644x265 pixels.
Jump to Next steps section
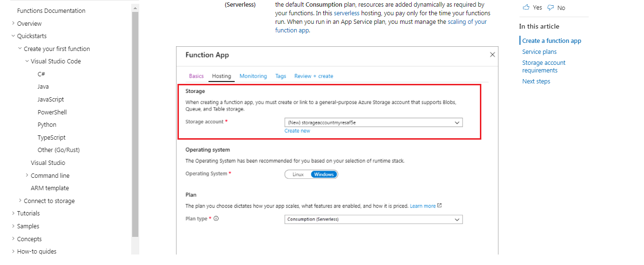pos(536,82)
